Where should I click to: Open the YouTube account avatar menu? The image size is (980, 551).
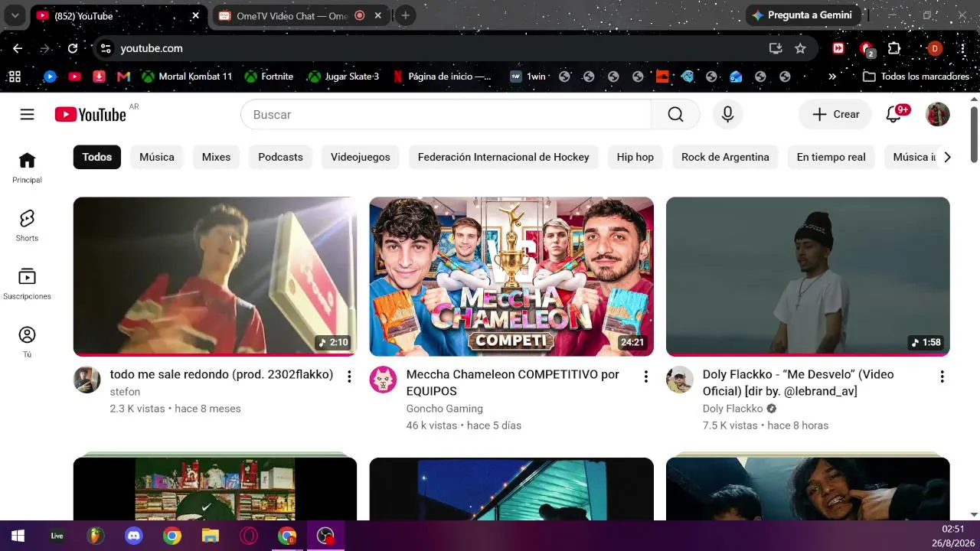(938, 114)
